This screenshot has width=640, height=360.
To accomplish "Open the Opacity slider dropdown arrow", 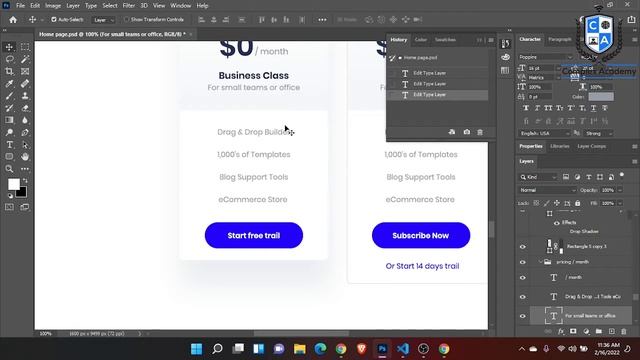I will point(620,190).
